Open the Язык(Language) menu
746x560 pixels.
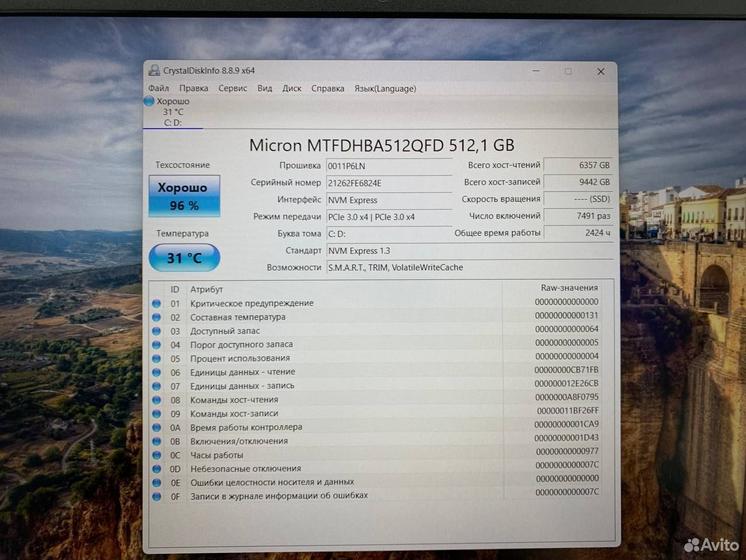385,88
